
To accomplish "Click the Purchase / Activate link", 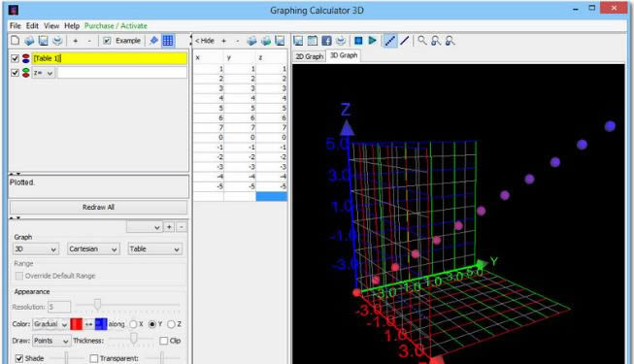I will pyautogui.click(x=116, y=25).
